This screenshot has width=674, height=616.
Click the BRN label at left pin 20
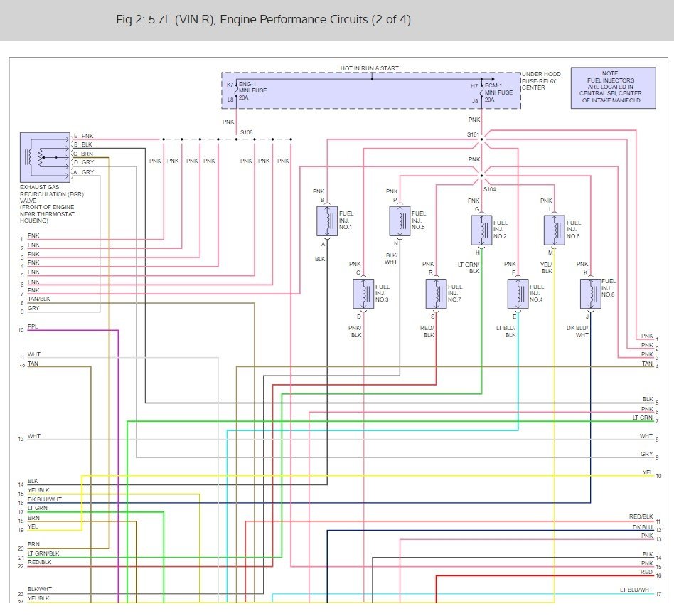tap(33, 545)
